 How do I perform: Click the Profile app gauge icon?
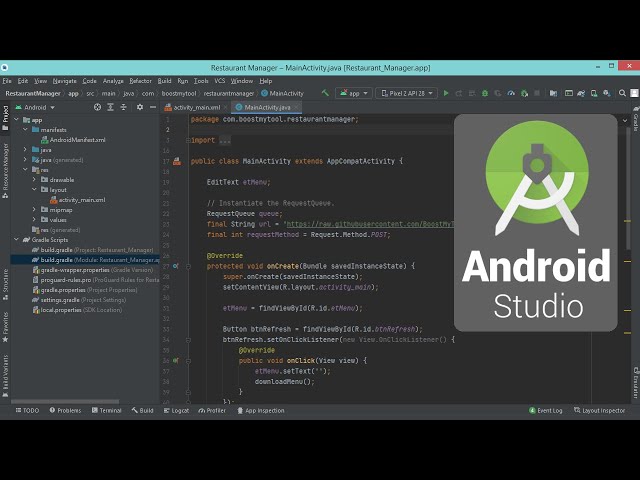pyautogui.click(x=511, y=93)
